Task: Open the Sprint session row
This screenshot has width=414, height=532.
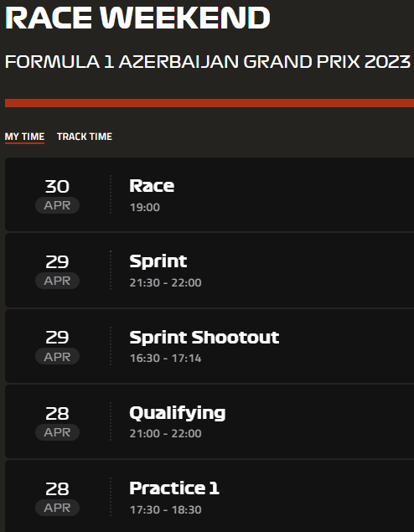Action: (210, 270)
